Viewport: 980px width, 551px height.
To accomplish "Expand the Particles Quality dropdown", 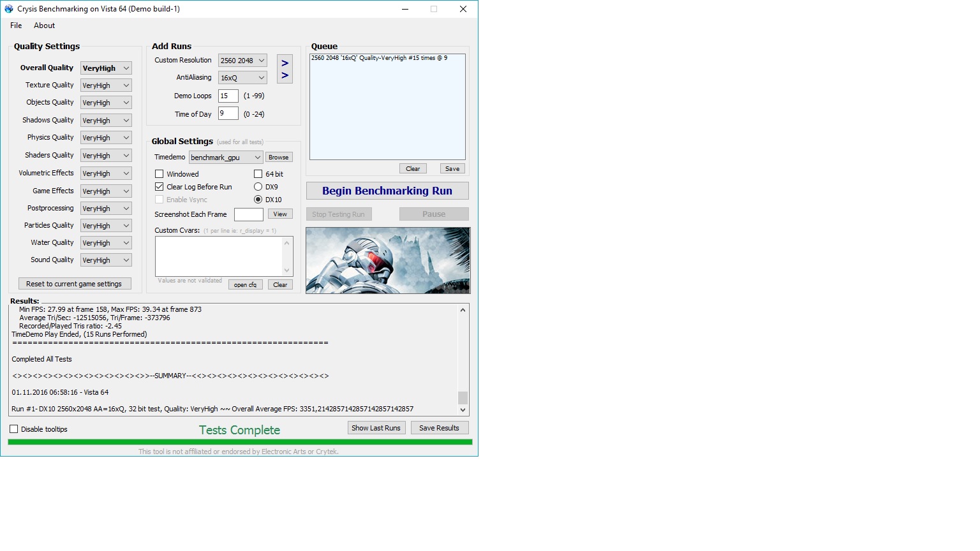I will click(x=106, y=226).
